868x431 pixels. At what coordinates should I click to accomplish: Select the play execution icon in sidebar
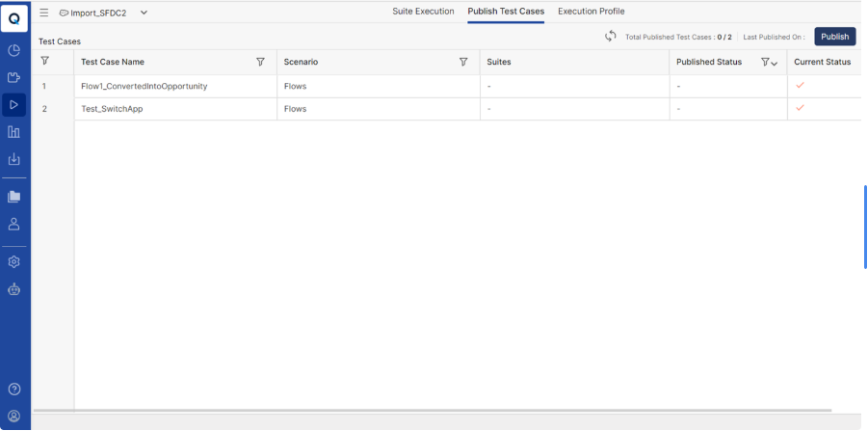point(13,105)
